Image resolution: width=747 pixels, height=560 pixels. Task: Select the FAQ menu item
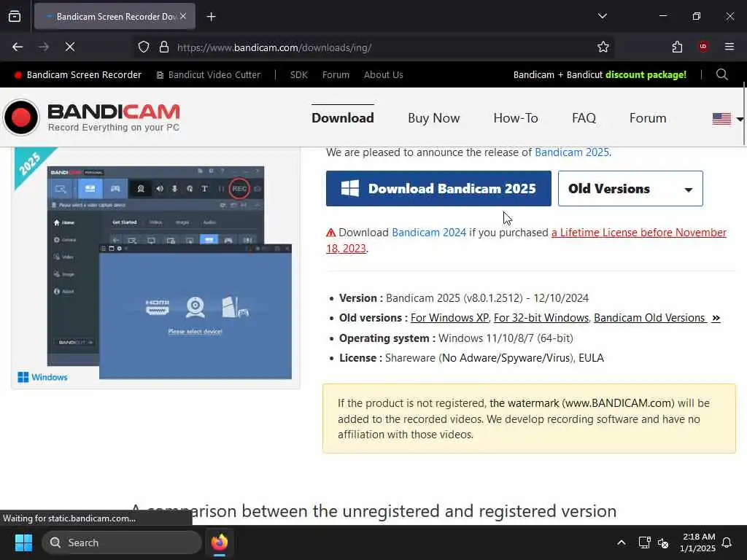pyautogui.click(x=584, y=118)
